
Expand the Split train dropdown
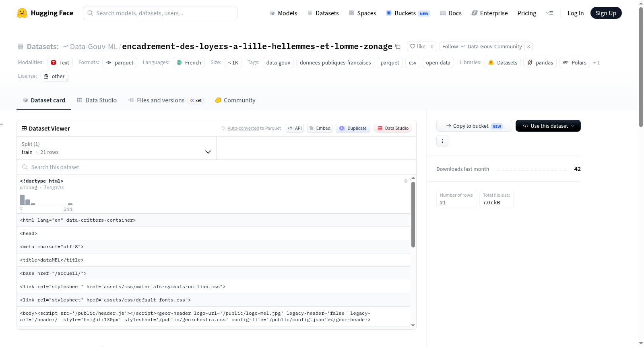coord(116,148)
